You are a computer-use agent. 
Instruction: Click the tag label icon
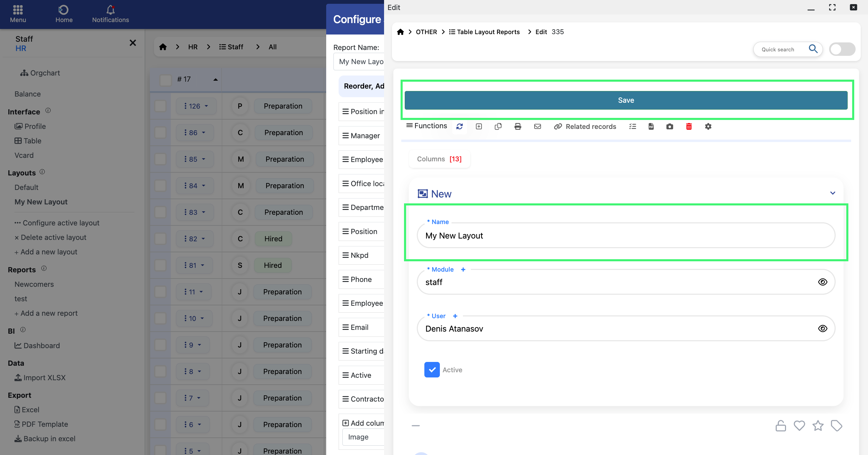point(837,426)
